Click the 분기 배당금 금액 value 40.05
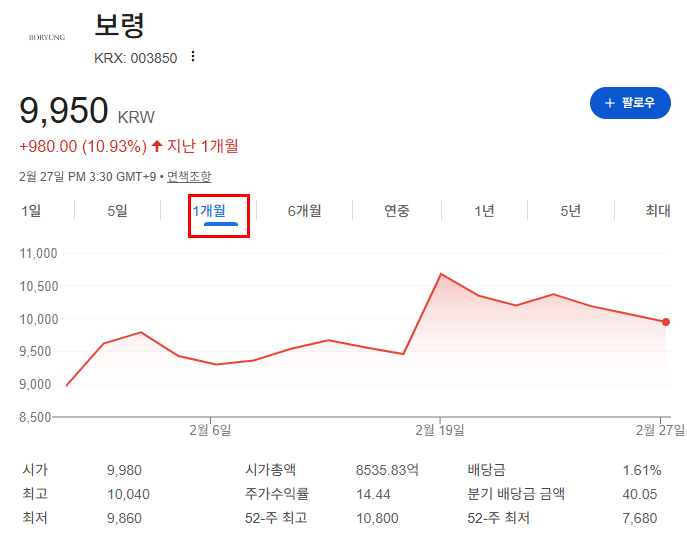Screen dimensions: 687x547 tap(640, 494)
